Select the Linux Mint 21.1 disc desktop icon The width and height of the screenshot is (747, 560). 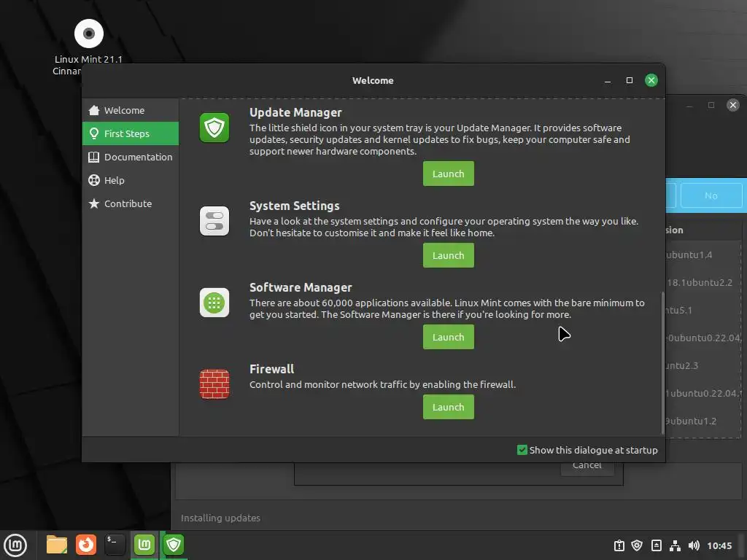point(88,34)
